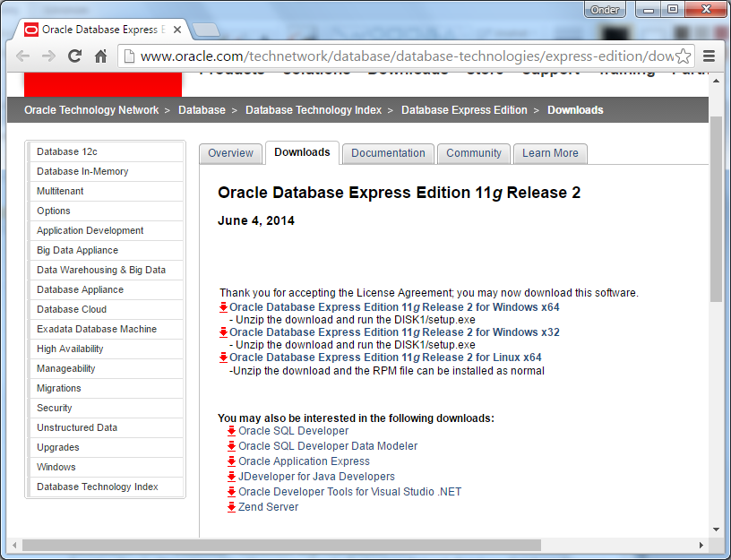Click download icon beside Oracle Application Express
The height and width of the screenshot is (560, 731).
(231, 461)
